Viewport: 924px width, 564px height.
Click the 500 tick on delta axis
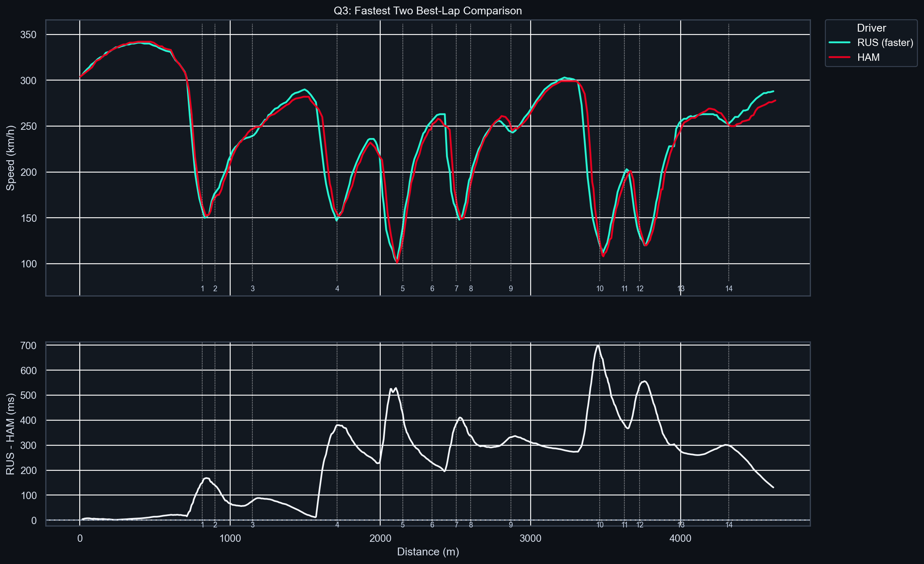pos(28,396)
